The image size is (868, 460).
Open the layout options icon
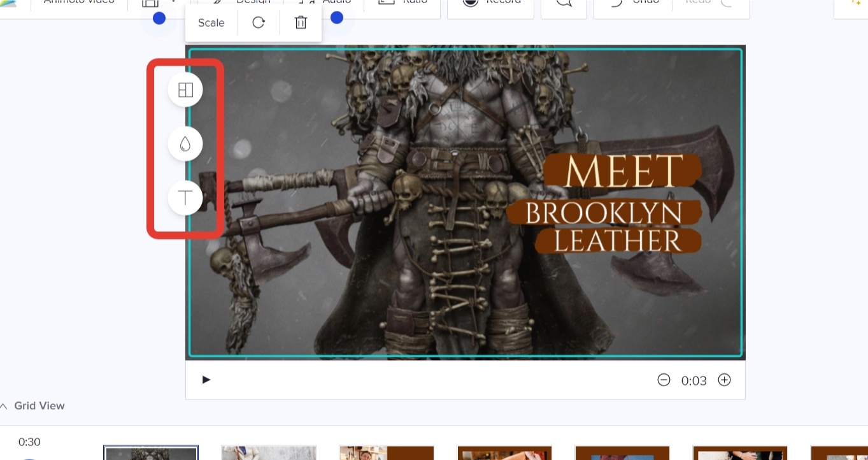pos(185,90)
